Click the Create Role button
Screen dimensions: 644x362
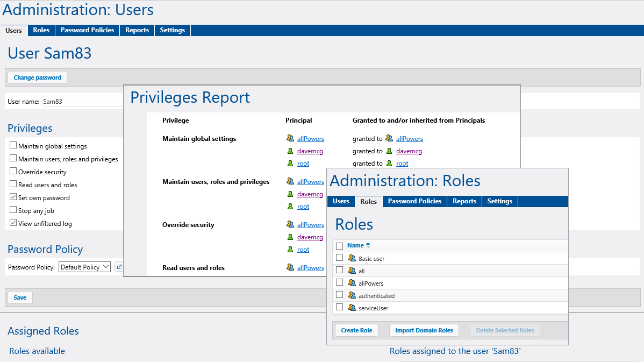[x=356, y=330]
